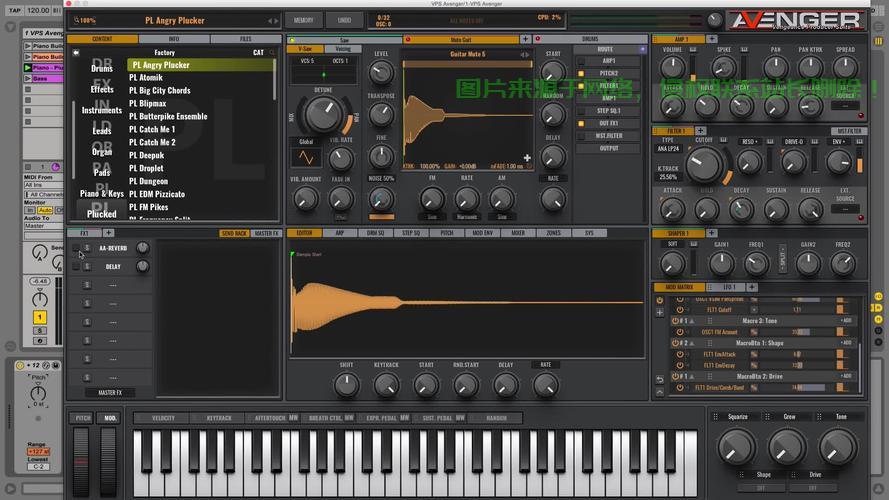Add new modulator tab next to LFO 1
The width and height of the screenshot is (889, 500).
tap(752, 287)
